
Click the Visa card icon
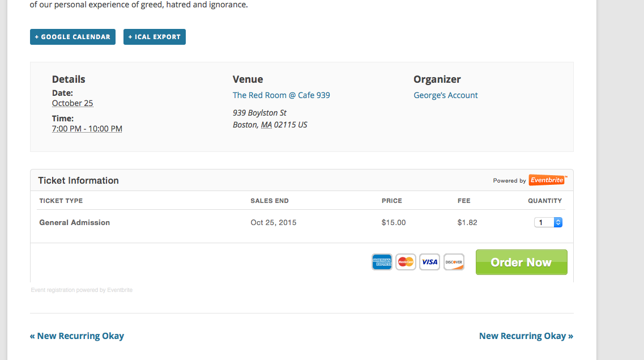[x=429, y=262]
